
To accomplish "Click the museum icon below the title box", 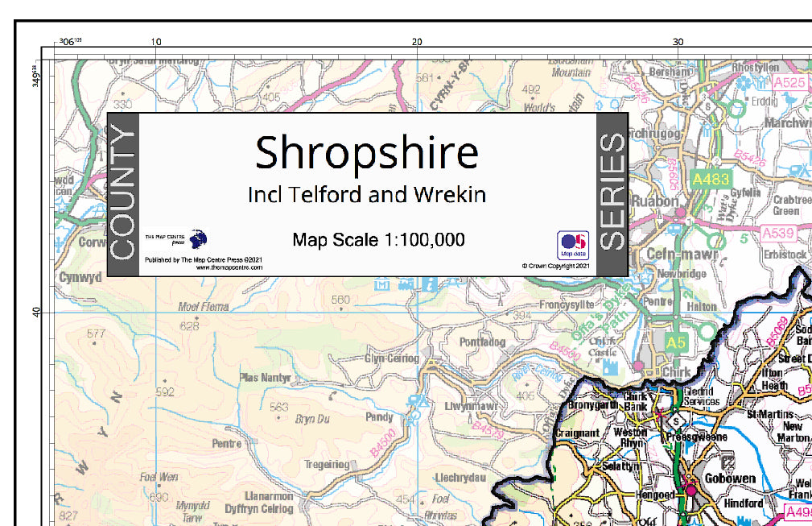I will click(381, 284).
